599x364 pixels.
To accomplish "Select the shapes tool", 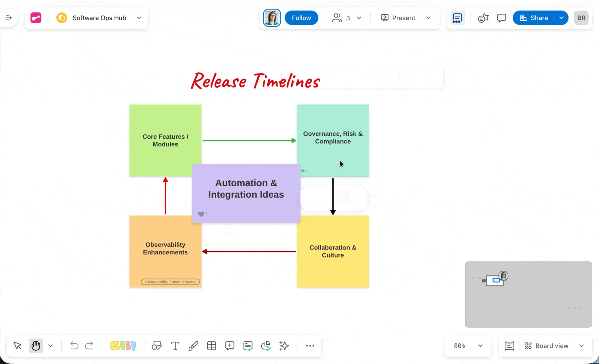I will coord(157,346).
